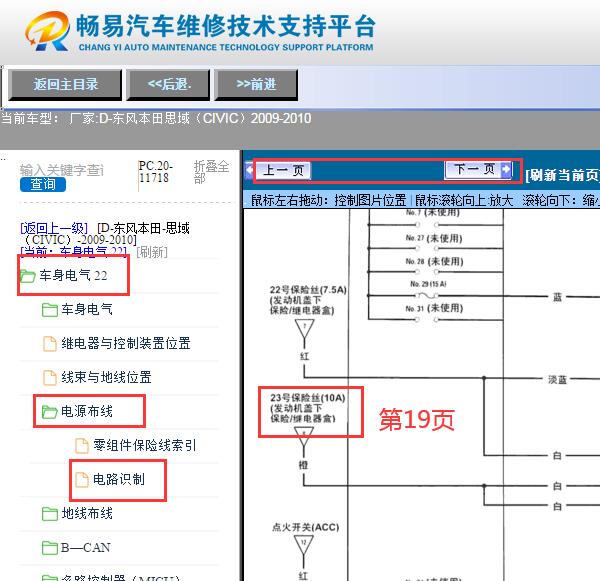Click the right arrow icon beside 下一页
Image resolution: width=600 pixels, height=581 pixels.
click(506, 169)
